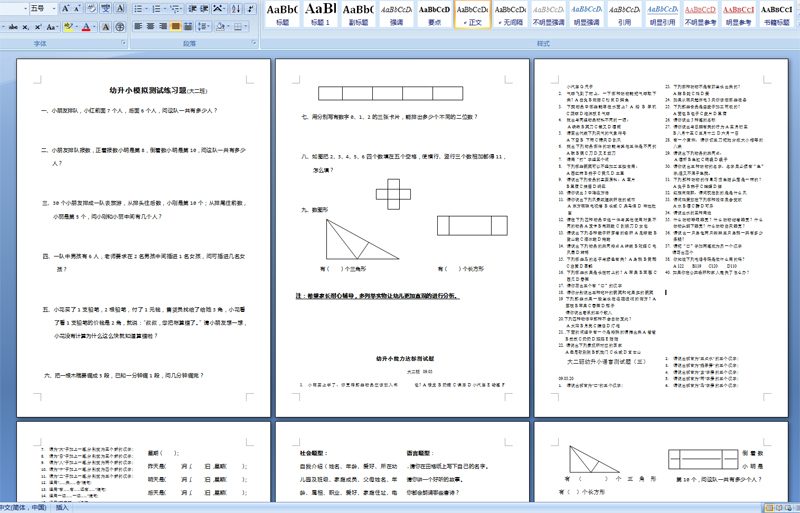This screenshot has width=800, height=513.
Task: Apply the 标题 style
Action: pos(282,14)
